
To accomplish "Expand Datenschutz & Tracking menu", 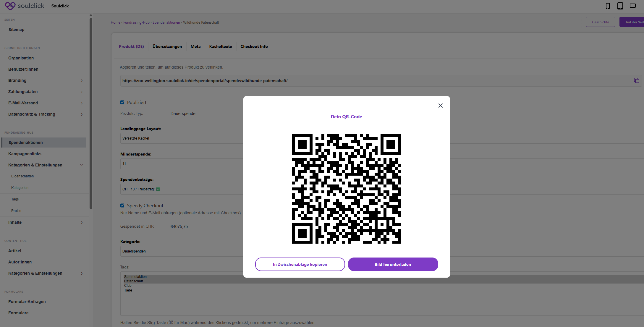I will click(x=82, y=114).
